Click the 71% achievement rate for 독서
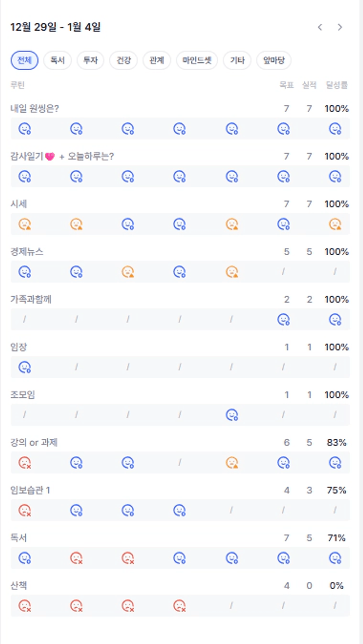Screen dimensions: 363x644 point(336,538)
